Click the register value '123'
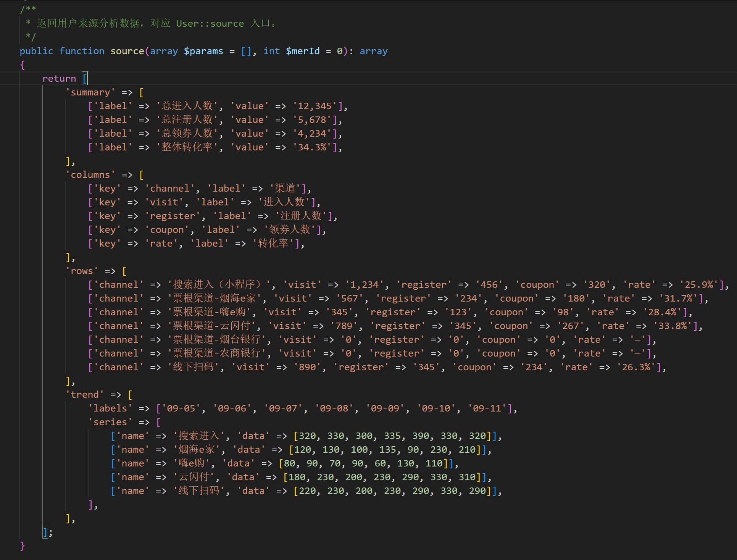The height and width of the screenshot is (560, 737). (x=458, y=312)
